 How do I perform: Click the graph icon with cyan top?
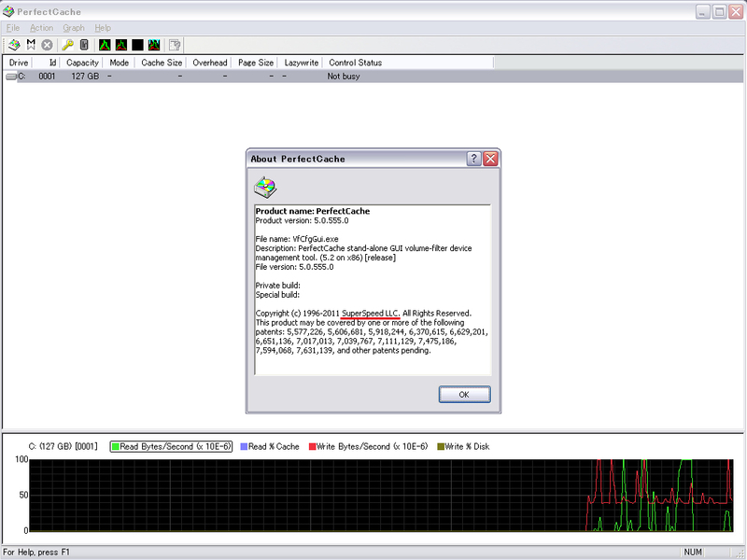[x=154, y=45]
